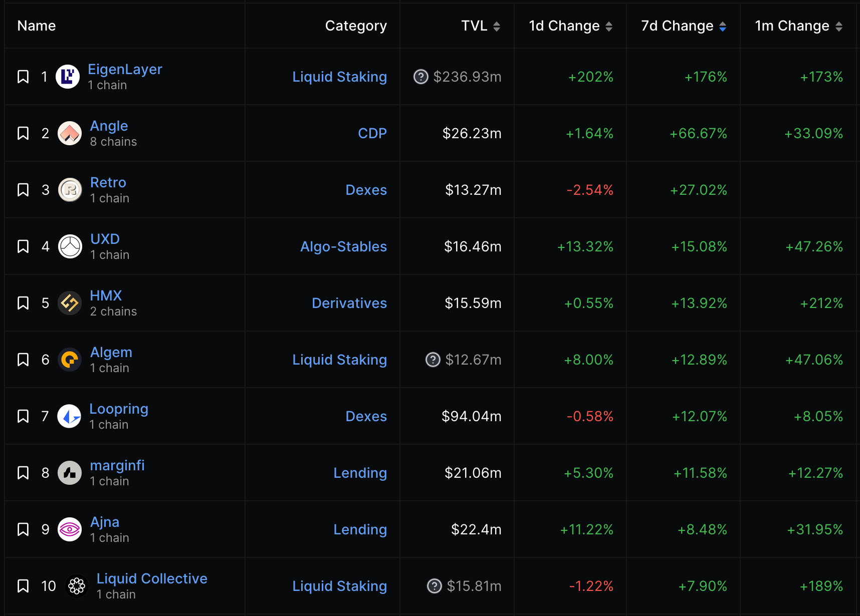The width and height of the screenshot is (860, 616).
Task: Select the +212% 1m change value
Action: (821, 303)
